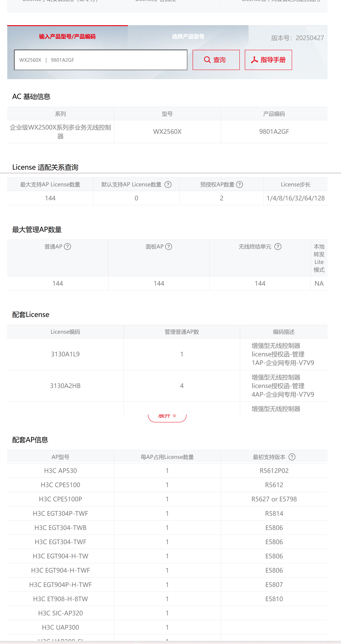Select initial version R5612P02

pyautogui.click(x=274, y=471)
